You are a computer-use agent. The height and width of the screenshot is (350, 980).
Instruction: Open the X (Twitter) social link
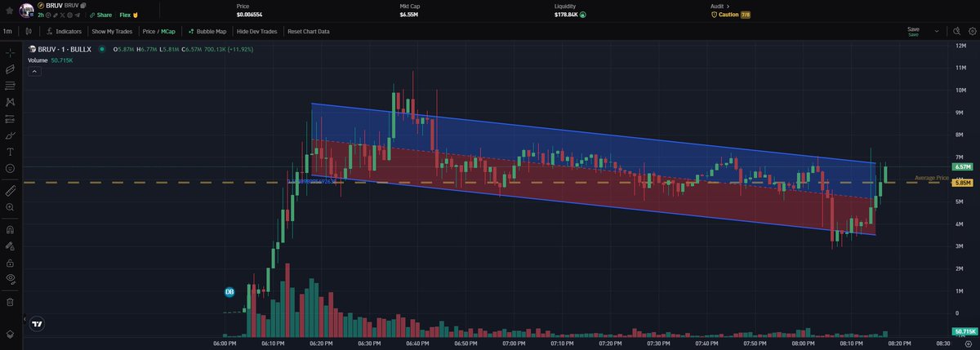[62, 15]
